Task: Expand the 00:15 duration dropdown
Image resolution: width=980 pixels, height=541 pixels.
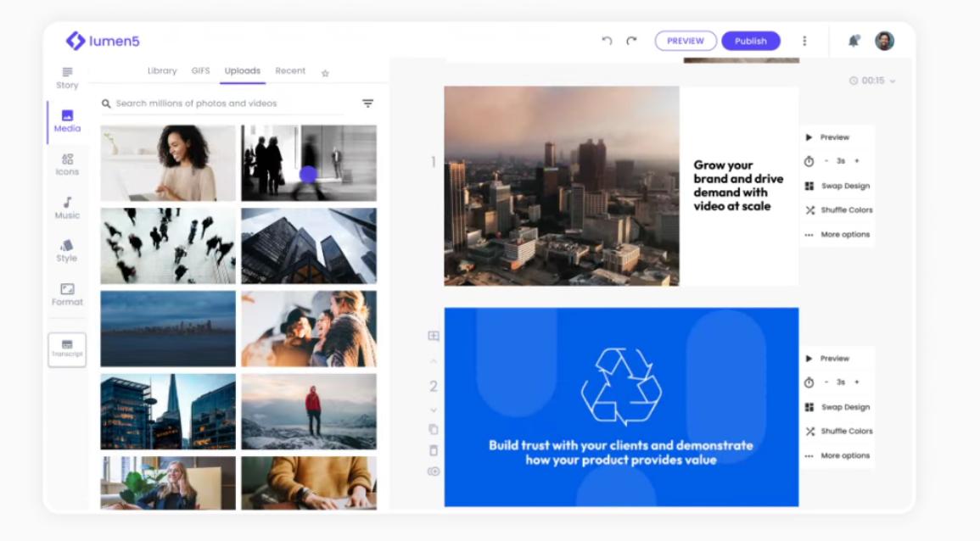Action: pyautogui.click(x=872, y=81)
